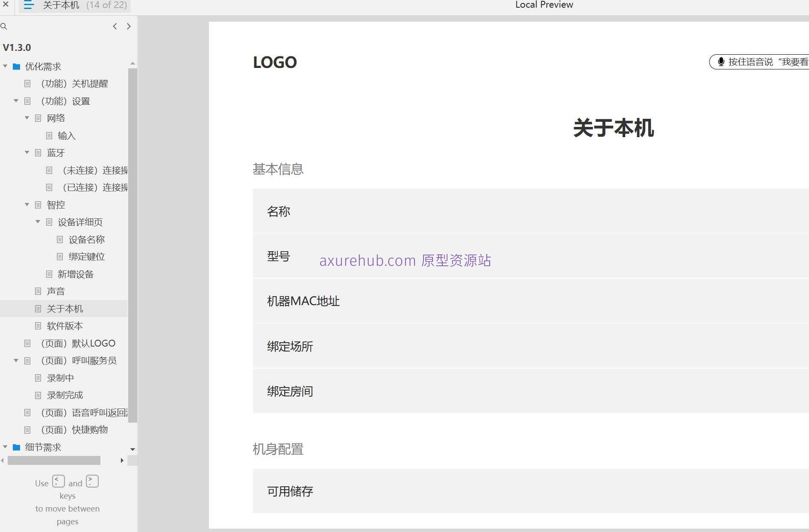Image resolution: width=809 pixels, height=532 pixels.
Task: Go to previous page with left chevron
Action: 115,26
